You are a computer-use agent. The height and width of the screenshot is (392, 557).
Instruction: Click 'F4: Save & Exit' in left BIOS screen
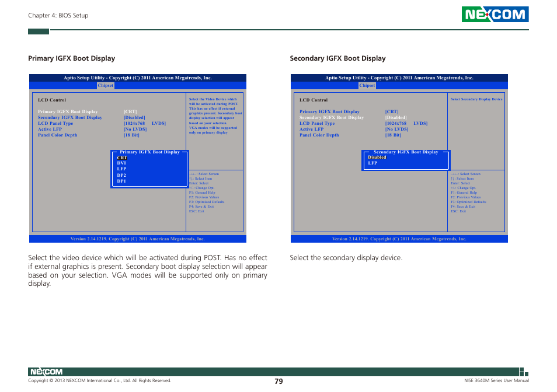(201, 206)
